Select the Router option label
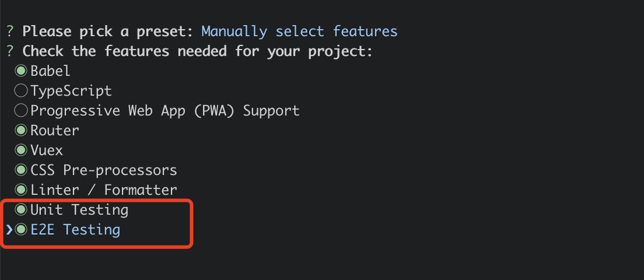The height and width of the screenshot is (280, 644). point(55,131)
